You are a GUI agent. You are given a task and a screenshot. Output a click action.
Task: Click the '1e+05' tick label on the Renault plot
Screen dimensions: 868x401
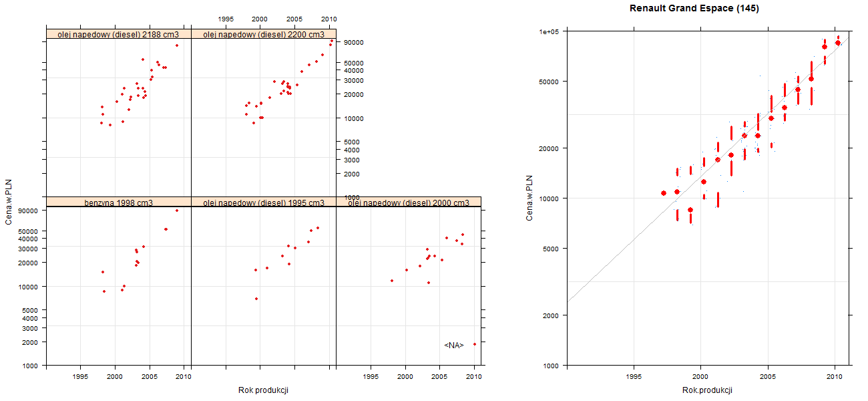[x=550, y=31]
